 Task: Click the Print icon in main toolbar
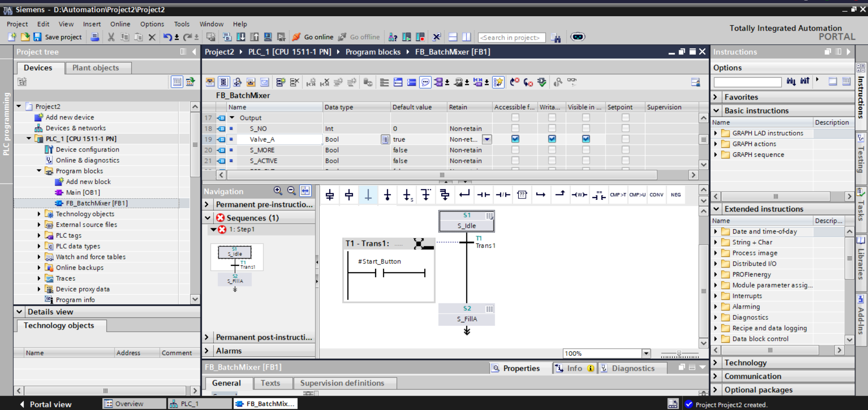click(x=95, y=37)
